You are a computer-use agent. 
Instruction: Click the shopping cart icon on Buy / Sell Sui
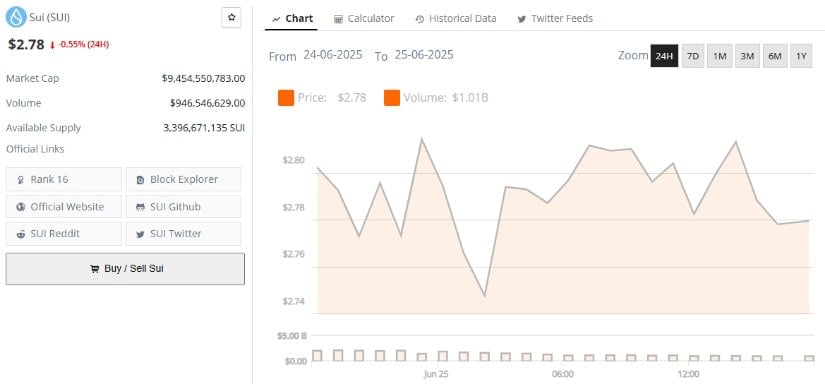[95, 269]
